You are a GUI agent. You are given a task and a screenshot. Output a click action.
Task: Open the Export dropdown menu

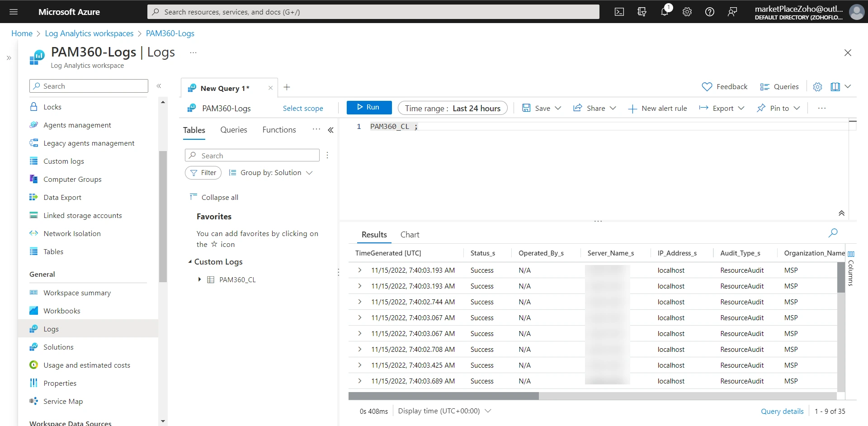722,108
